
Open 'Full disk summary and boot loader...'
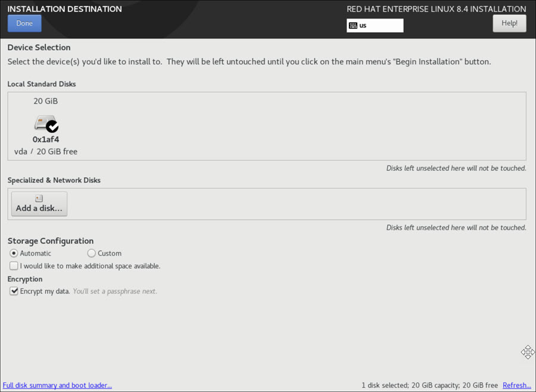57,385
